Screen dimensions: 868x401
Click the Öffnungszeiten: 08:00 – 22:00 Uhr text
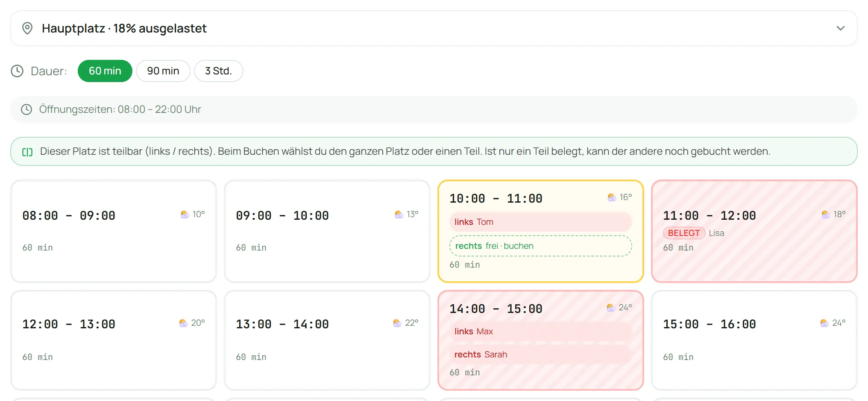[120, 109]
